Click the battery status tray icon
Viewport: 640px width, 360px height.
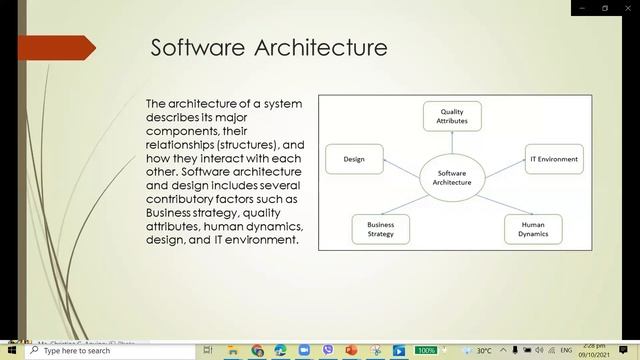(x=527, y=350)
